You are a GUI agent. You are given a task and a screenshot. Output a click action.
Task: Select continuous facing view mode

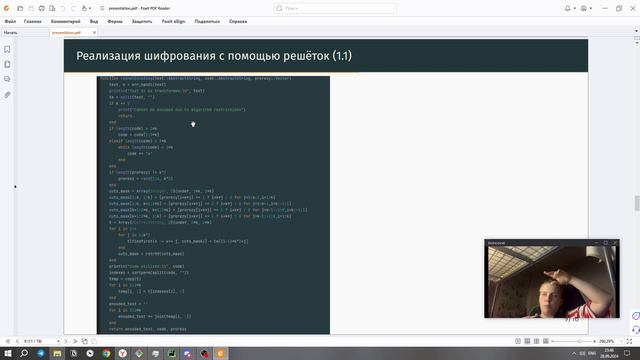click(546, 341)
